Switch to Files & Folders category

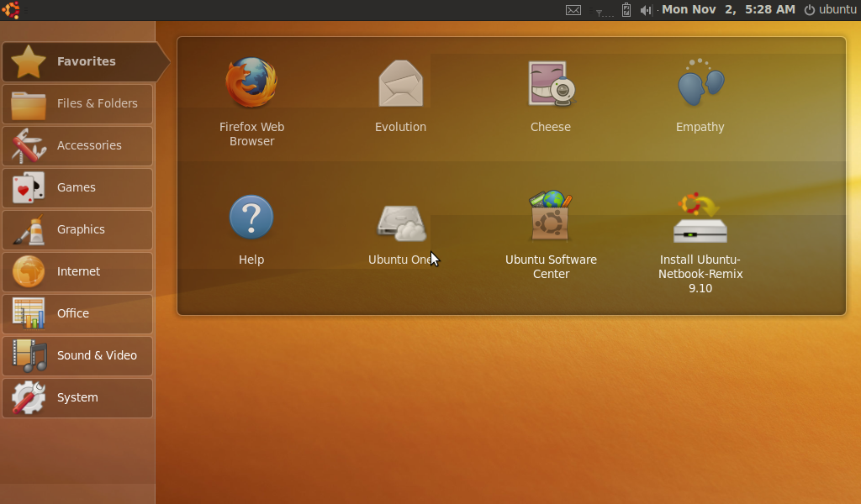(77, 103)
